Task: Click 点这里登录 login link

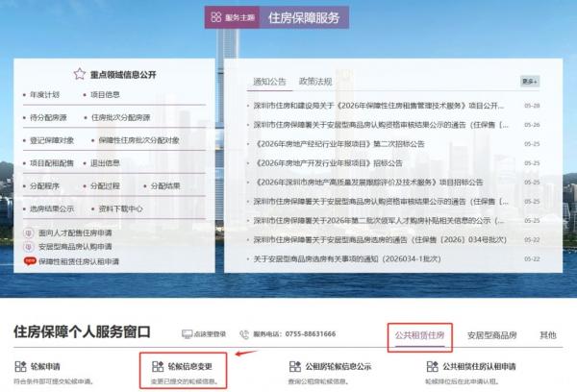Action: pos(210,334)
